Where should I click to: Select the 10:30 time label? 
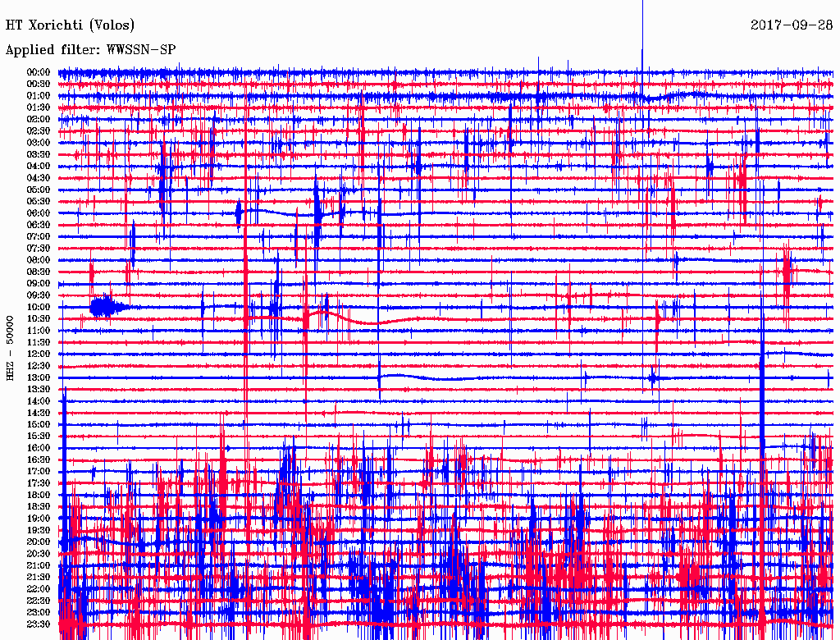click(39, 319)
